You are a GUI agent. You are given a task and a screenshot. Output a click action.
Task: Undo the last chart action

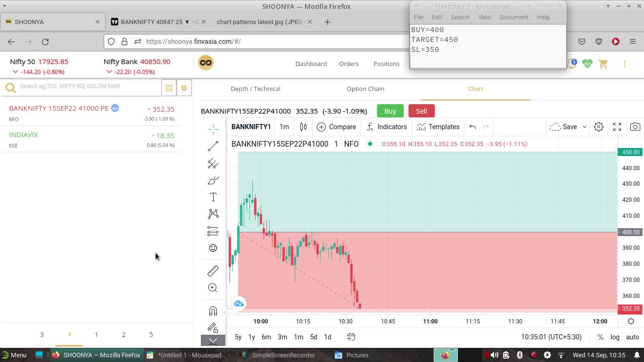[472, 127]
